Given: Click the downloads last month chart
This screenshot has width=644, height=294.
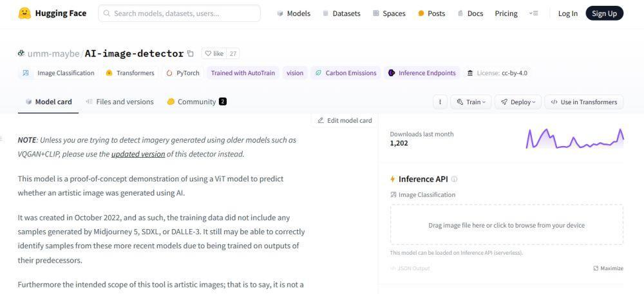Looking at the screenshot, I should (x=574, y=138).
